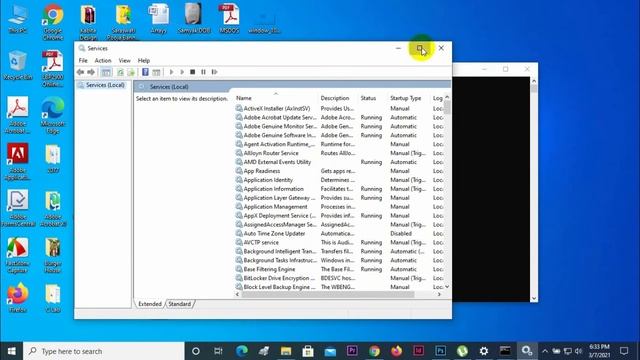
Task: Select the This PC desktop icon
Action: click(18, 18)
